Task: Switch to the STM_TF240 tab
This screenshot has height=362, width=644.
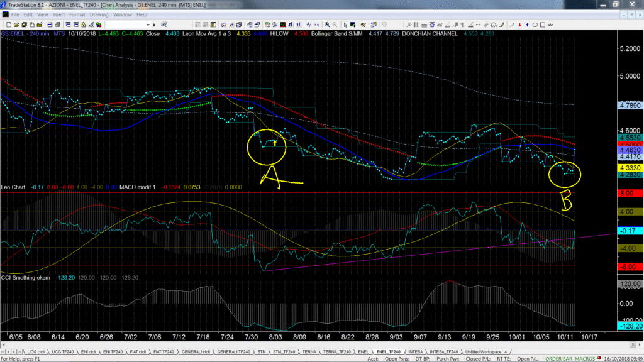Action: (284, 352)
